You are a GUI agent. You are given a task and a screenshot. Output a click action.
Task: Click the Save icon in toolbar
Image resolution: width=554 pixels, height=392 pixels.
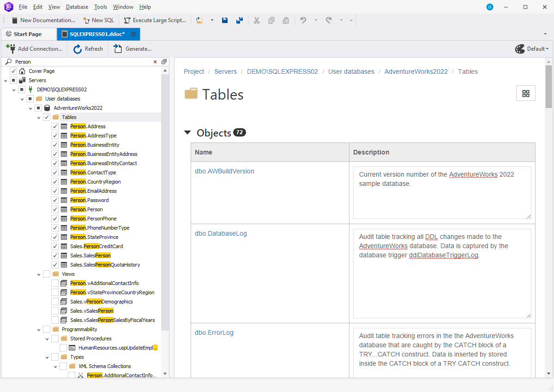click(225, 20)
